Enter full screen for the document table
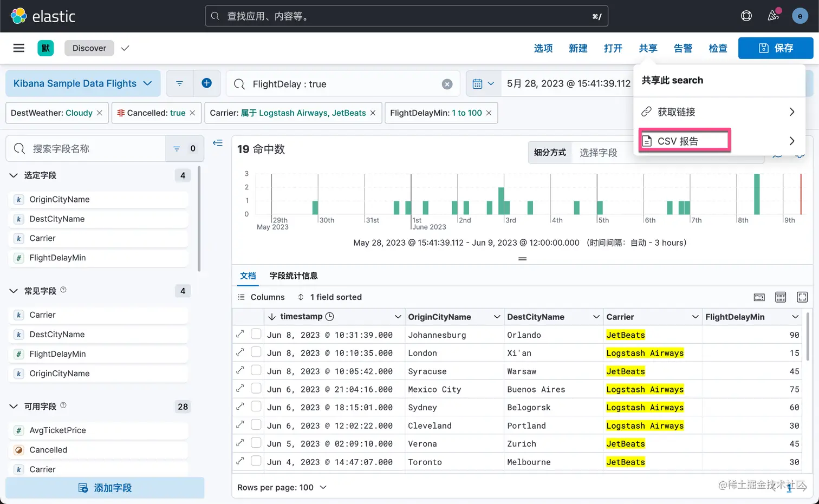The image size is (819, 504). [x=802, y=297]
